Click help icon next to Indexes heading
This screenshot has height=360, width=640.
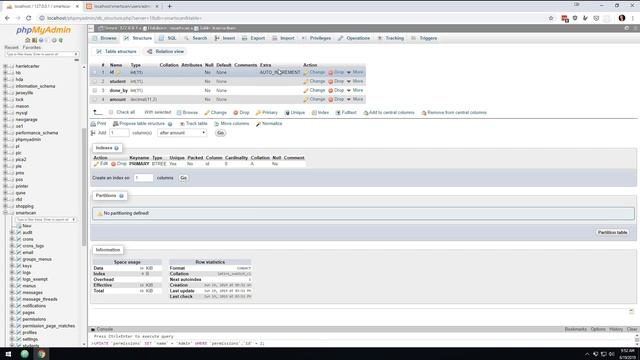coord(116,148)
